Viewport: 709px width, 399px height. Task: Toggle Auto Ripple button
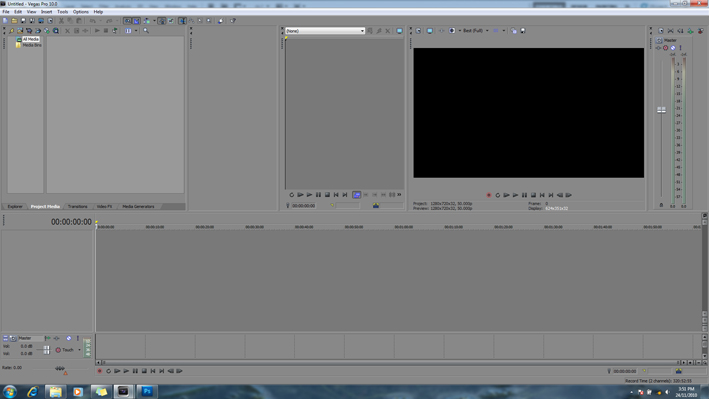point(147,21)
